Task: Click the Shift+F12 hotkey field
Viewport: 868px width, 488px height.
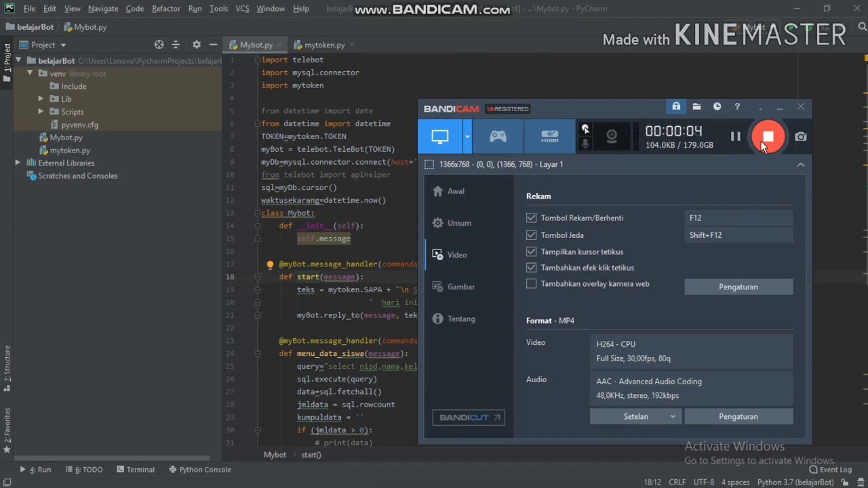Action: [738, 235]
